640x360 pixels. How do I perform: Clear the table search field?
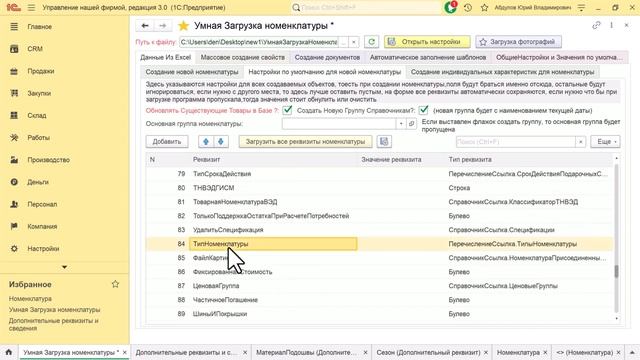580,142
